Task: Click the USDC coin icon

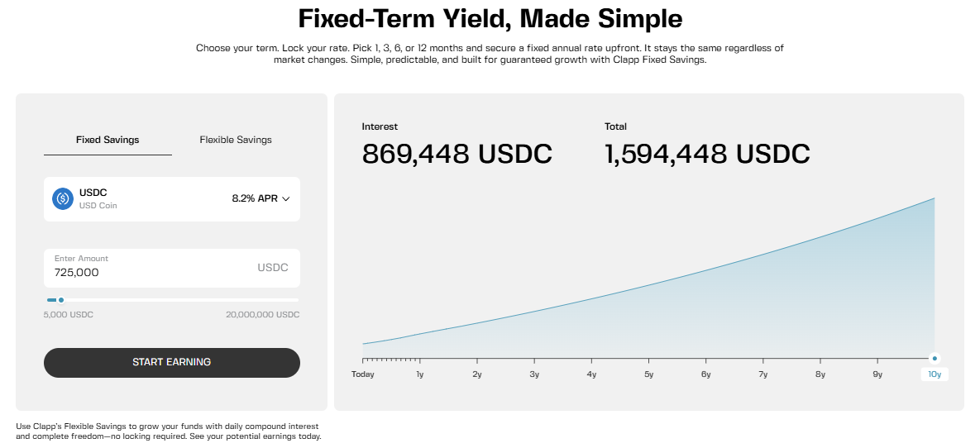Action: [x=63, y=198]
